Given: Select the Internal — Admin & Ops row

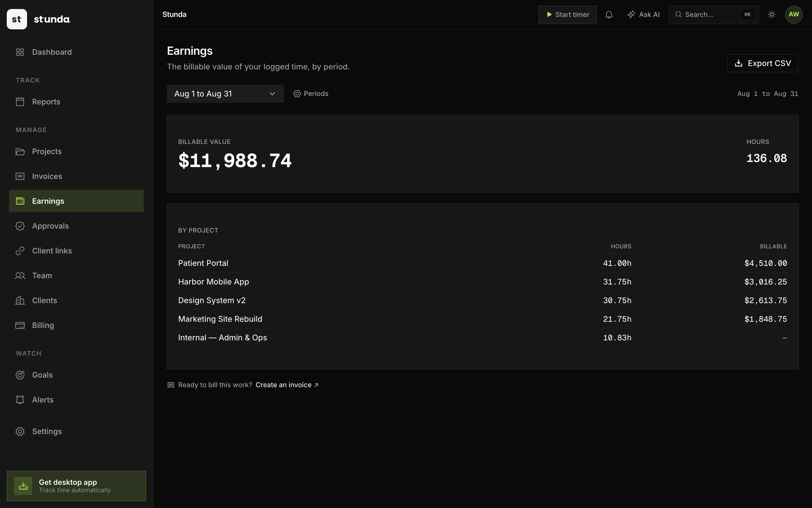Looking at the screenshot, I should coord(482,338).
